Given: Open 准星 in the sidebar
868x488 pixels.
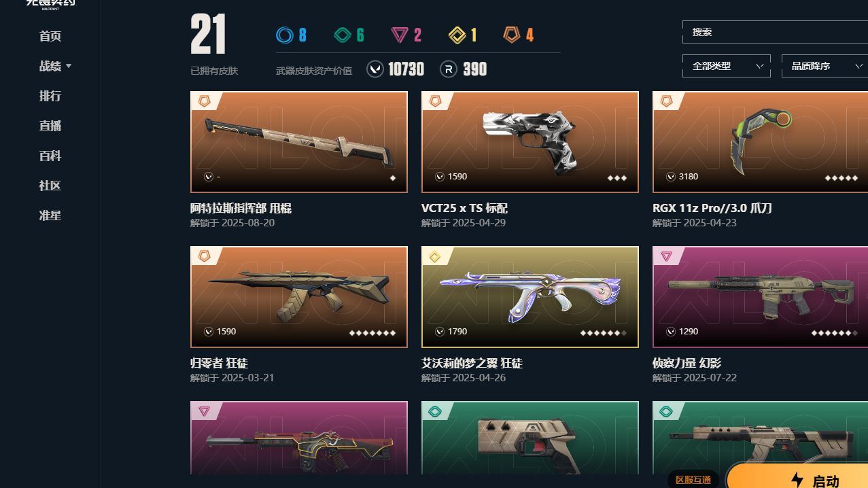Looking at the screenshot, I should pyautogui.click(x=50, y=215).
